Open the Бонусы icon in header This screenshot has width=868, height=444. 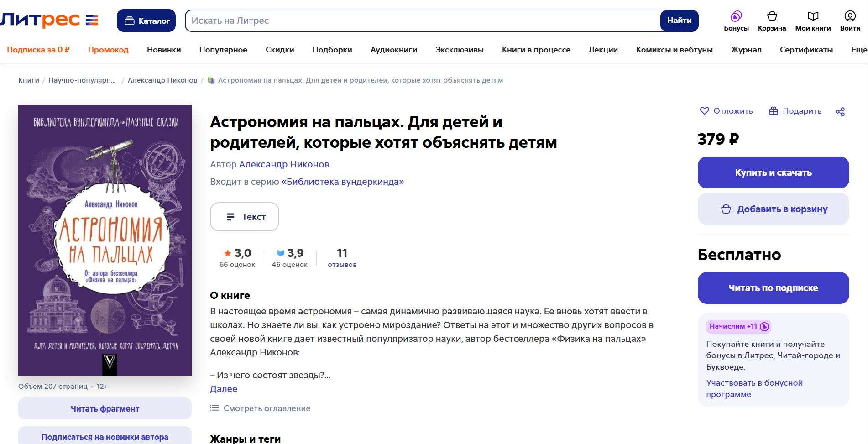[736, 16]
